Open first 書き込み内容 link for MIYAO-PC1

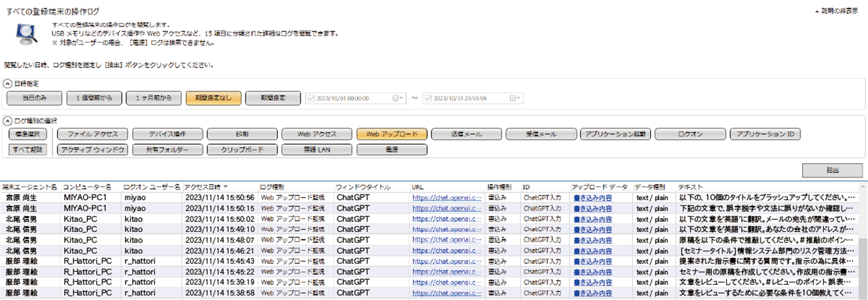pos(592,198)
